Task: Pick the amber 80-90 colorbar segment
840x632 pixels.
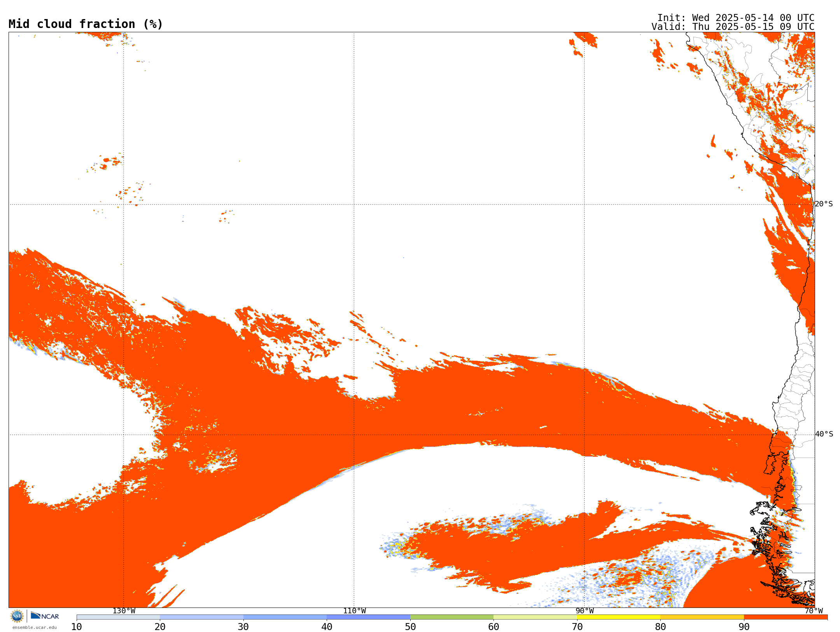Action: 702,617
